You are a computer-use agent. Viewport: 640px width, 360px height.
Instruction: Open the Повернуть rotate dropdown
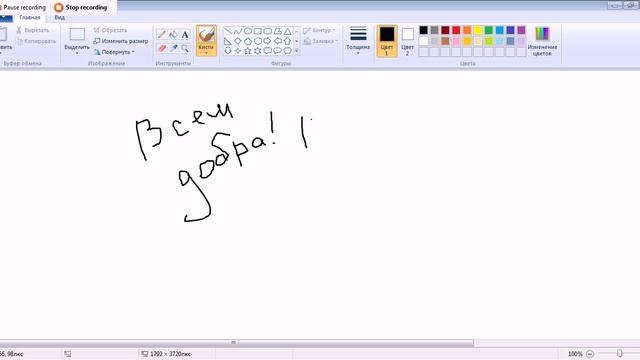pyautogui.click(x=114, y=52)
